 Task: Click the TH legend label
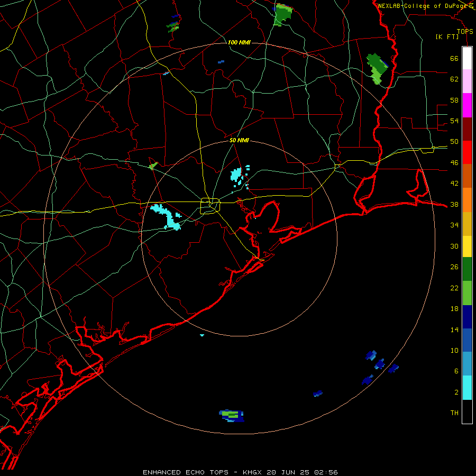pyautogui.click(x=454, y=413)
